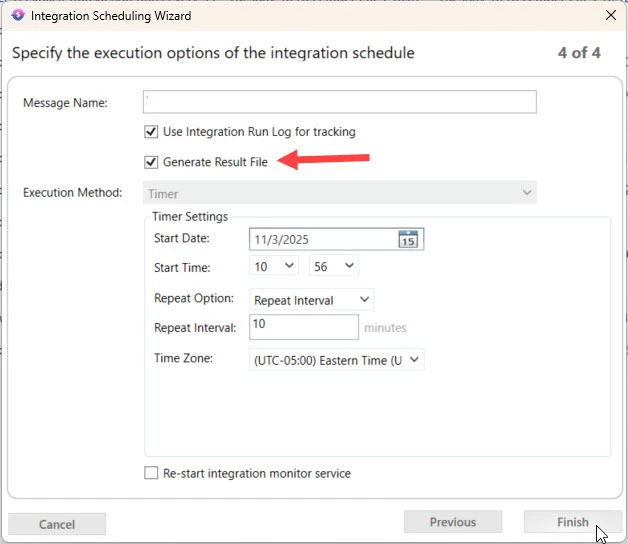
Task: Click into the Repeat Interval minutes field
Action: 304,327
